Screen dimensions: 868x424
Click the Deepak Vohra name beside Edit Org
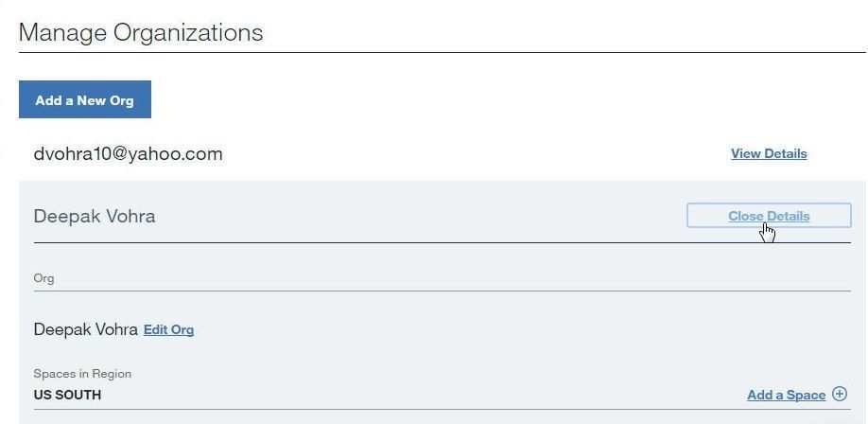tap(85, 329)
